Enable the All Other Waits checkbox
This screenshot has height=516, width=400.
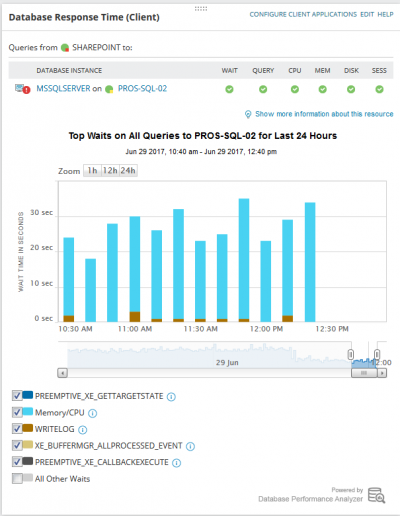coord(17,478)
